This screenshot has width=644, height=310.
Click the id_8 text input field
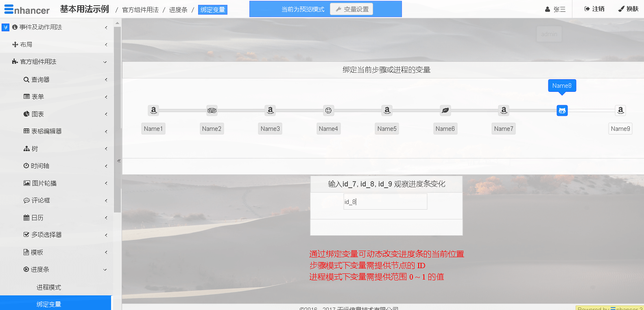point(385,202)
